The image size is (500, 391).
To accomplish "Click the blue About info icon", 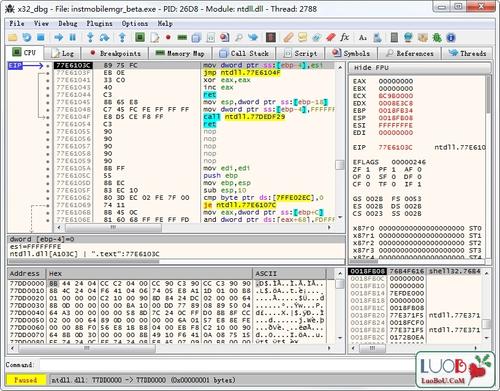I will coord(451,38).
